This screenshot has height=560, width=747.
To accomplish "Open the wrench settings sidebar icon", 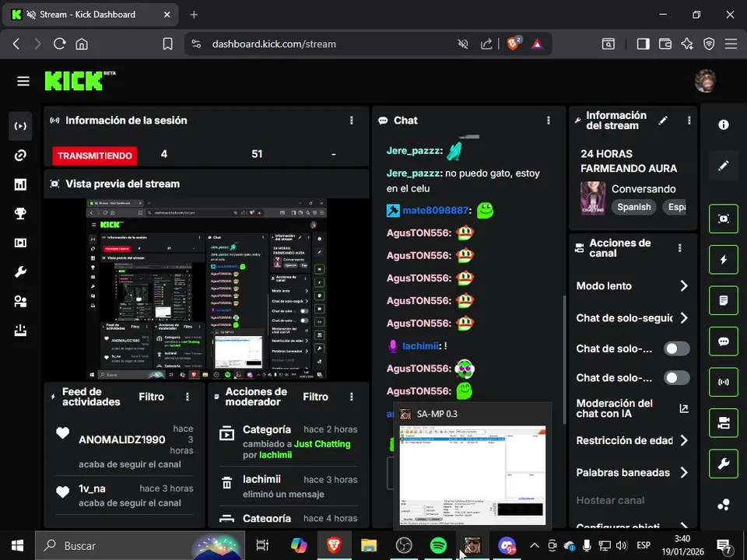I will click(x=20, y=272).
